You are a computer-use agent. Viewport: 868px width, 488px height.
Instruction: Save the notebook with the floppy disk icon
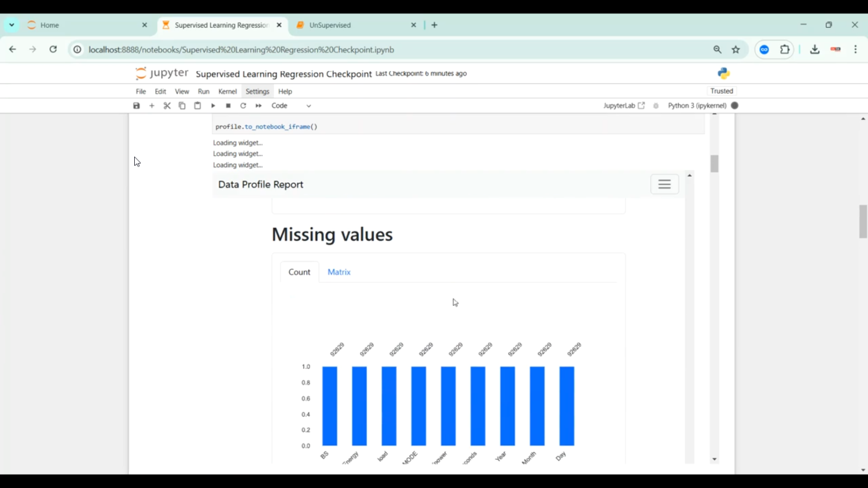click(137, 106)
